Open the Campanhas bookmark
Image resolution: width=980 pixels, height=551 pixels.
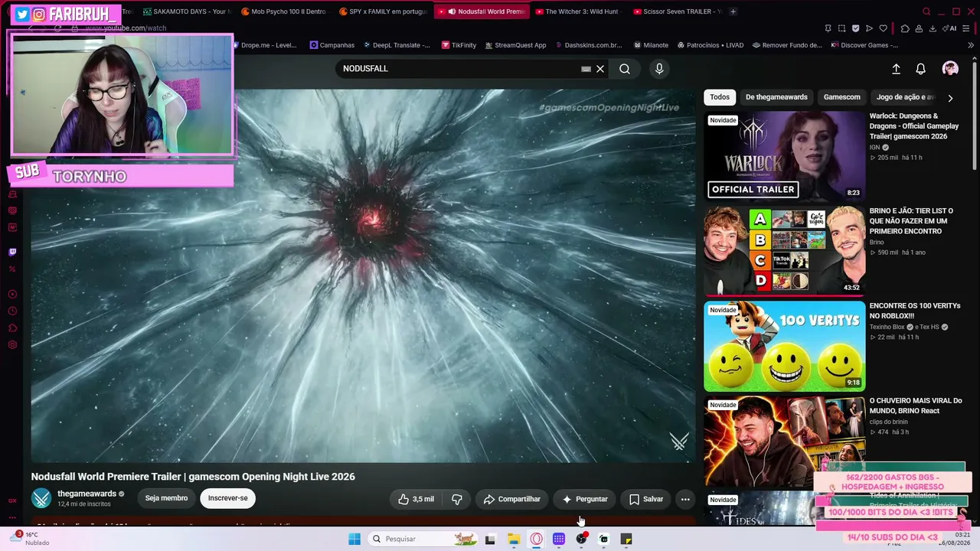click(332, 45)
